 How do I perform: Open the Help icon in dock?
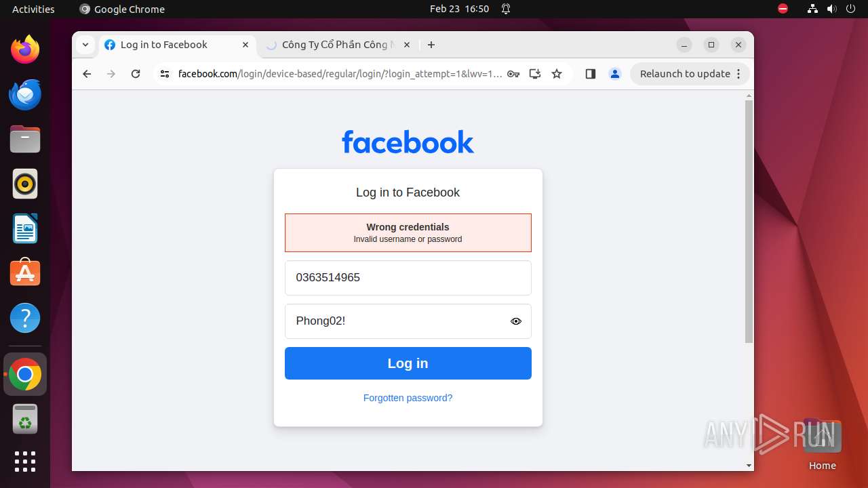point(25,318)
